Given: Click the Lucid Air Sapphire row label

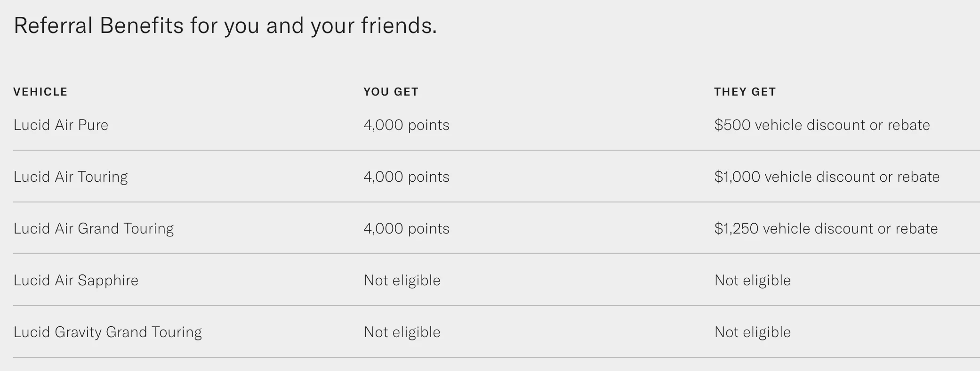Looking at the screenshot, I should 76,281.
